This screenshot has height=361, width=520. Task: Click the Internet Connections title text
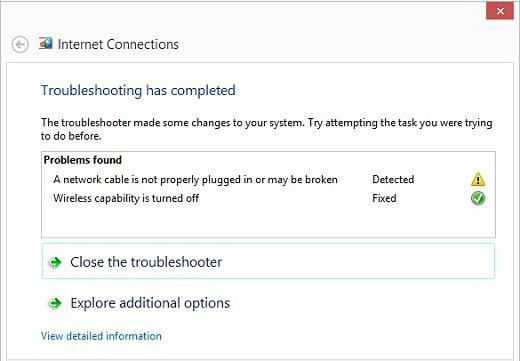[x=118, y=44]
